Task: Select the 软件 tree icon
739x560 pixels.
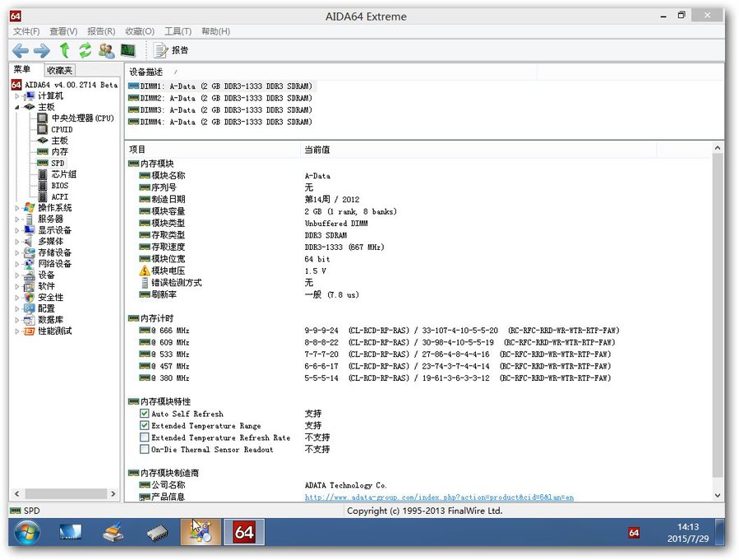Action: point(30,287)
